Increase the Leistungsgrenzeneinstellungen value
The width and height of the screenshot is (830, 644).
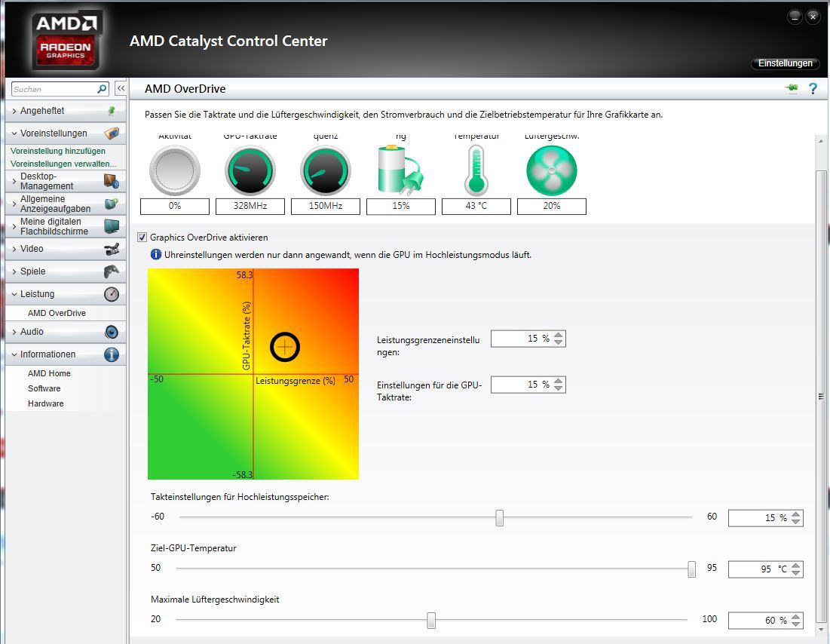559,335
